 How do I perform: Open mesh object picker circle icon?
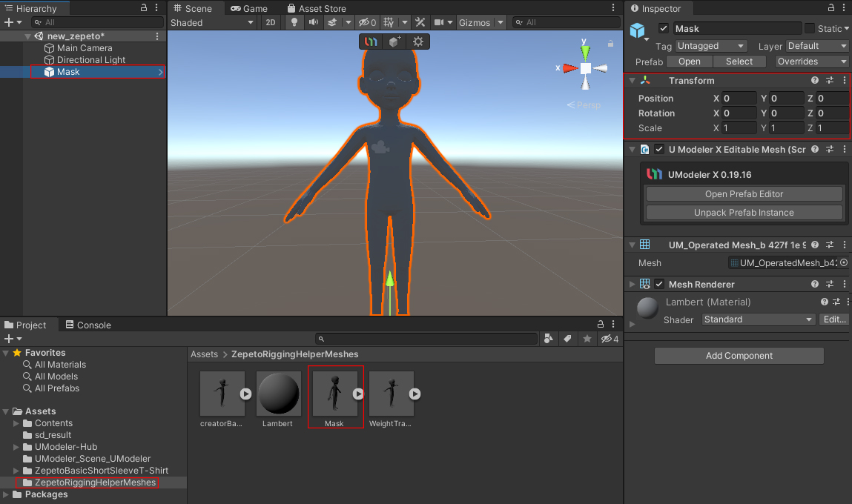pyautogui.click(x=844, y=263)
